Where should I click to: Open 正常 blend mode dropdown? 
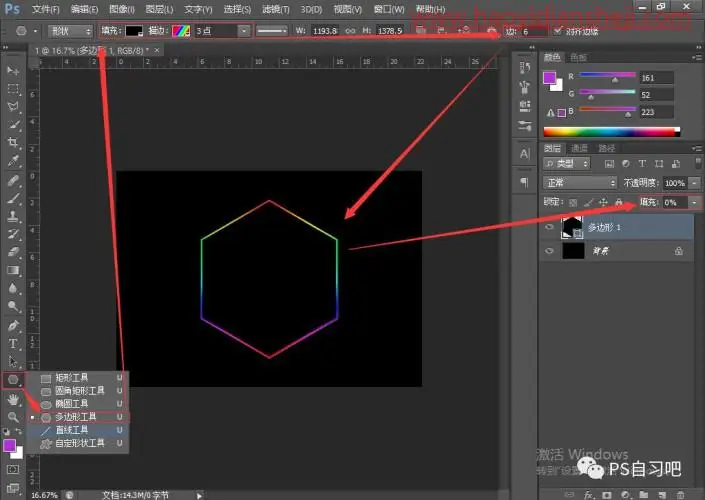[x=580, y=183]
